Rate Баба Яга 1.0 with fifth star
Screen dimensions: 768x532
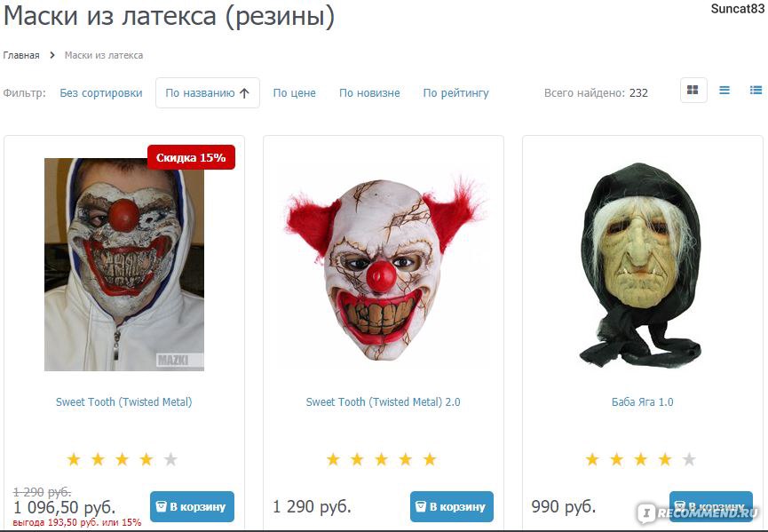coord(689,459)
